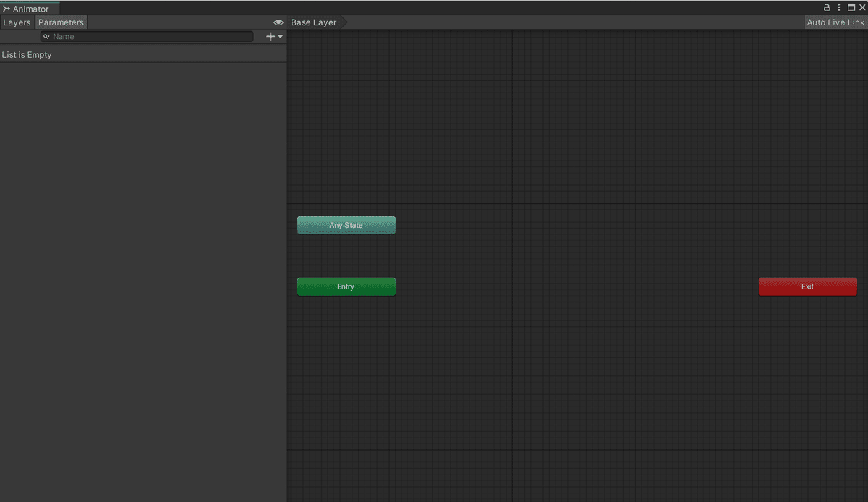868x502 pixels.
Task: Select the Any State node
Action: (x=346, y=225)
